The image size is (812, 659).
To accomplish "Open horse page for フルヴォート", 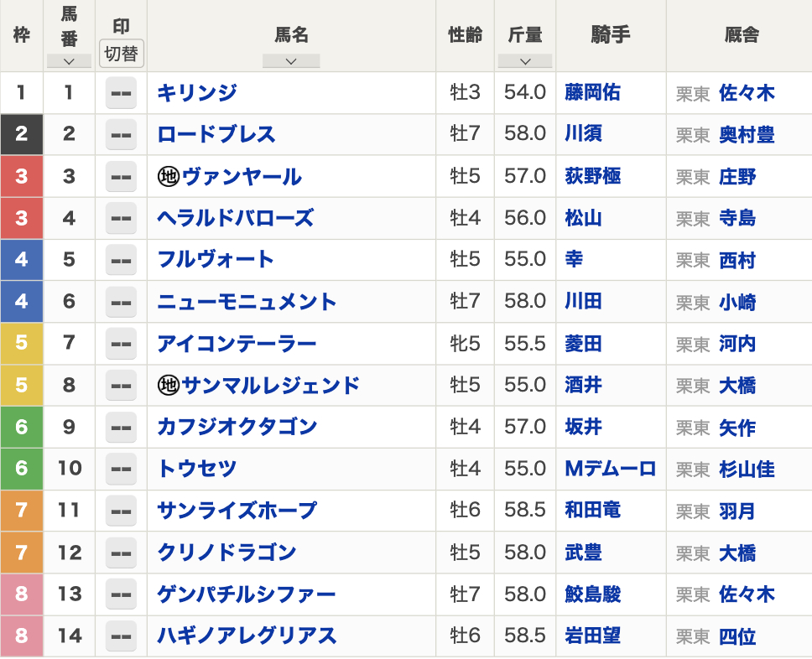I will coord(216,259).
